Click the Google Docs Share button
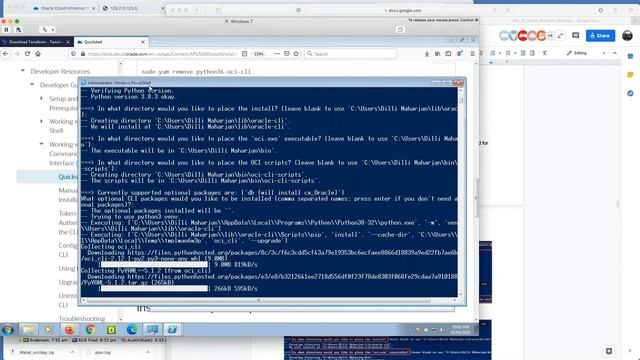Image resolution: width=640 pixels, height=360 pixels. click(600, 36)
